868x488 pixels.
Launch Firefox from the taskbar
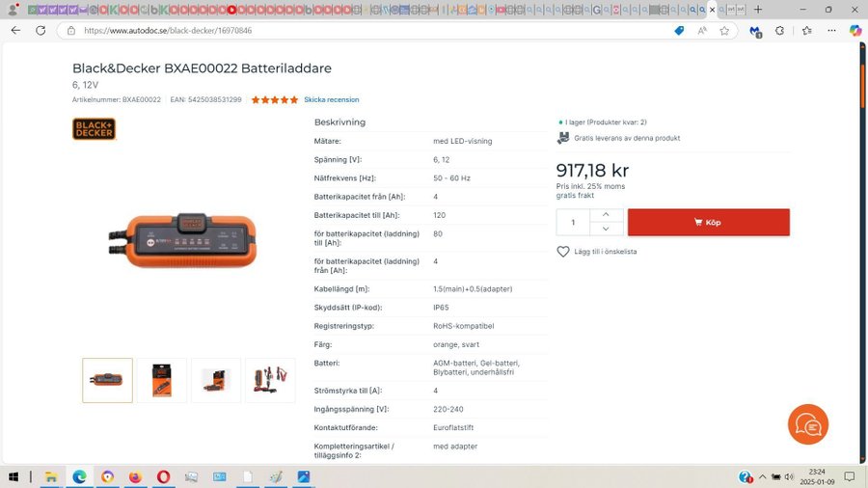click(x=135, y=476)
